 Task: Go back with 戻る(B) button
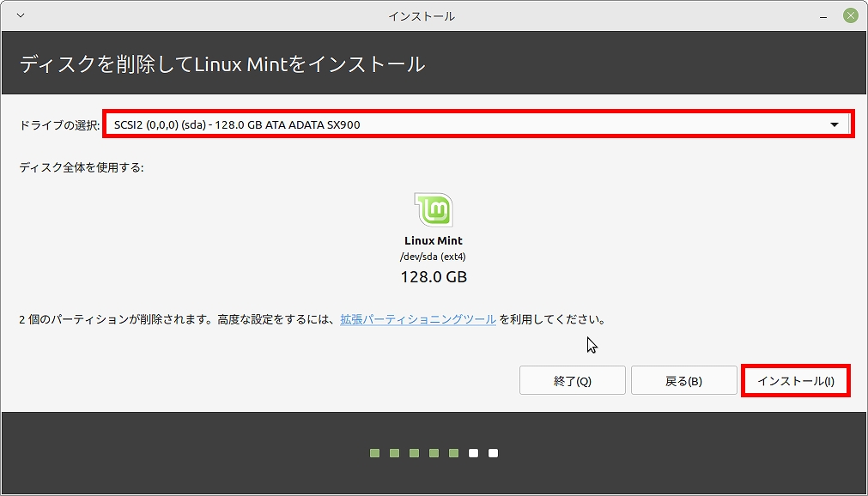click(x=683, y=381)
